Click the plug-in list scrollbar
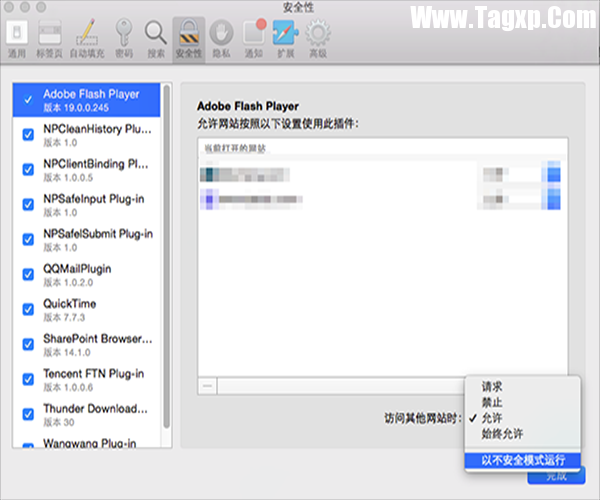600x500 pixels. click(x=166, y=256)
